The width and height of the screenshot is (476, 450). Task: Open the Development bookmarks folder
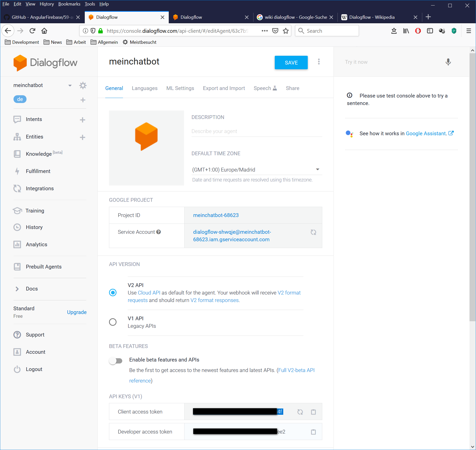point(22,42)
